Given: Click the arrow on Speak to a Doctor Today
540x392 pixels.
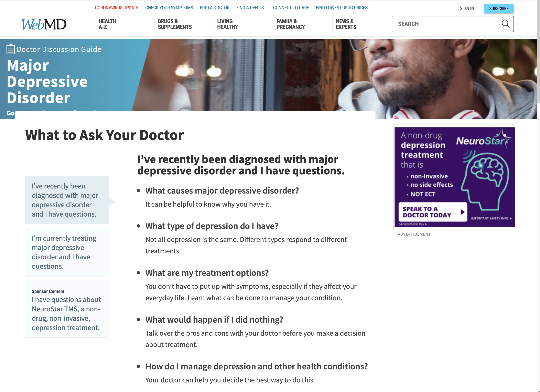Looking at the screenshot, I should pos(462,212).
